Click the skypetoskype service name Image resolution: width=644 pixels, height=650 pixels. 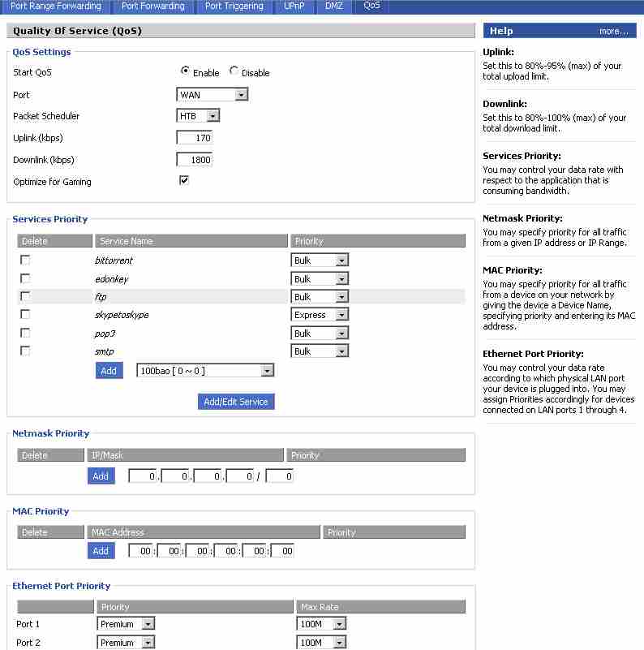point(122,315)
